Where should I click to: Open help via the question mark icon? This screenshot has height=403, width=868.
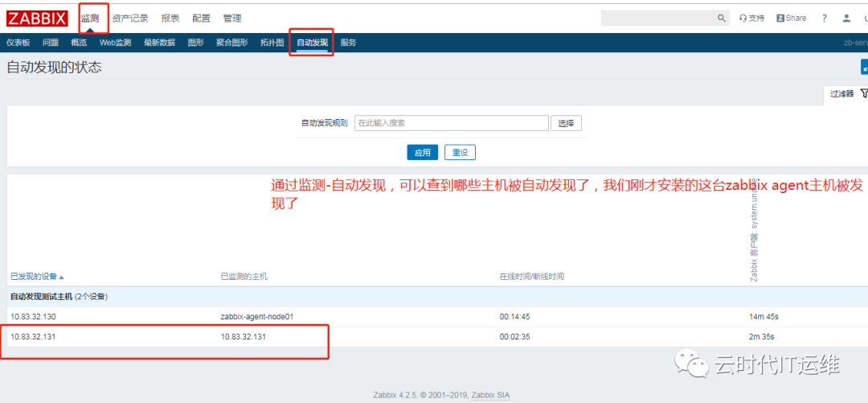click(825, 19)
